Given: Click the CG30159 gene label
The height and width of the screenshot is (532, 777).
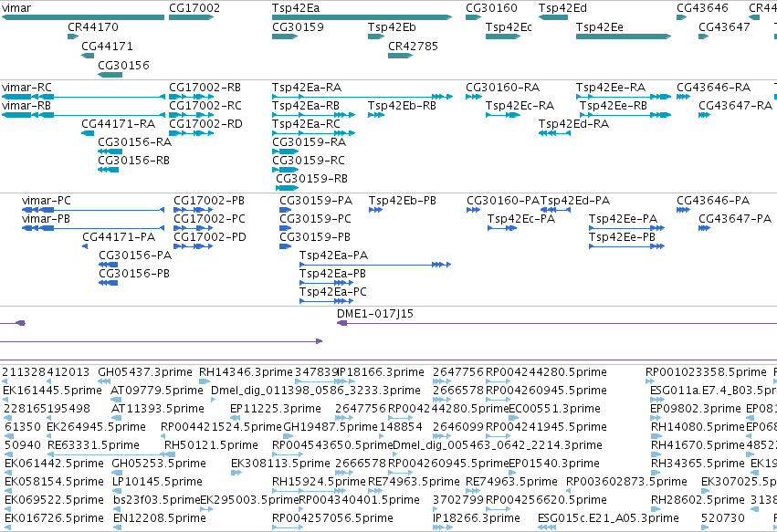Looking at the screenshot, I should click(x=298, y=26).
